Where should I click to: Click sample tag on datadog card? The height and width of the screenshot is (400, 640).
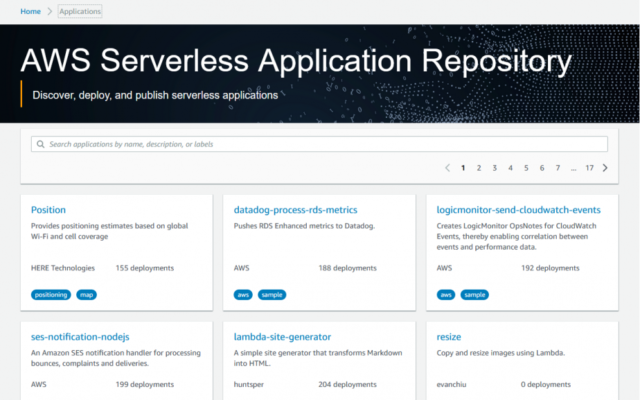pos(272,295)
